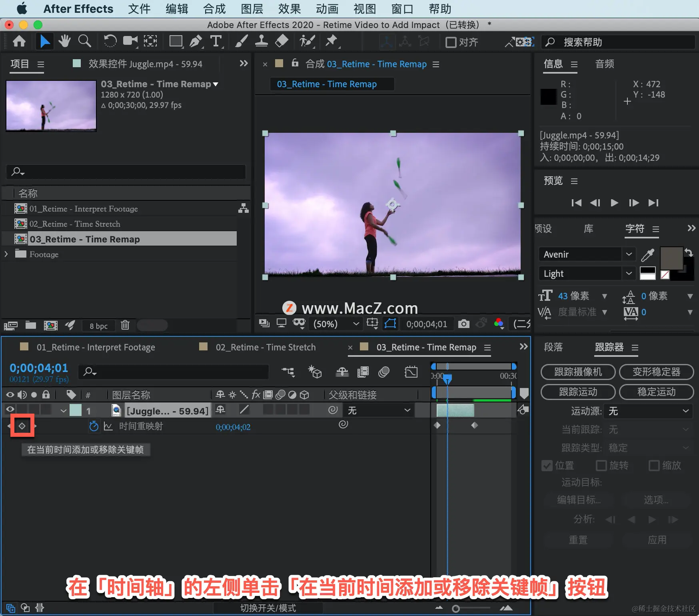Select the Unified Camera tool

pos(130,41)
